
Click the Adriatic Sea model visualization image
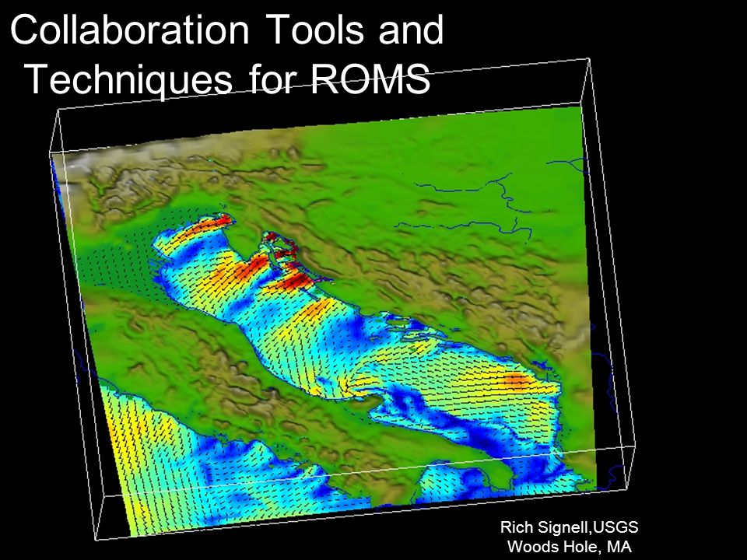tap(343, 300)
